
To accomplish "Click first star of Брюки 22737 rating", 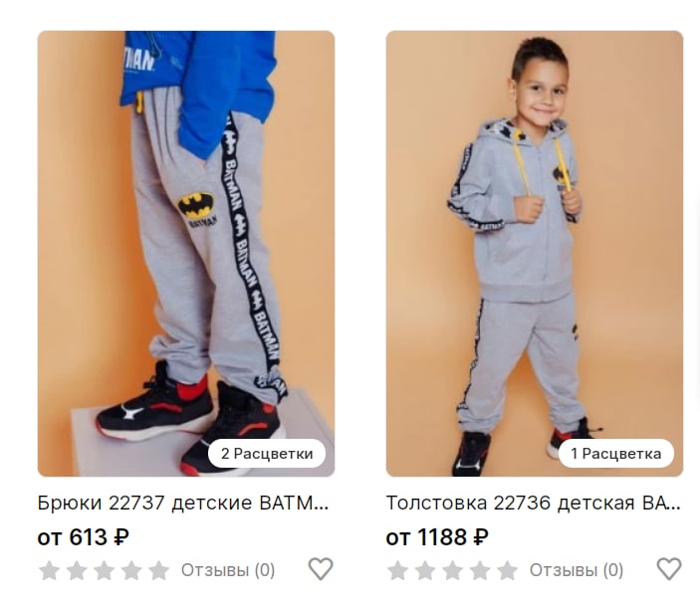I will click(49, 570).
